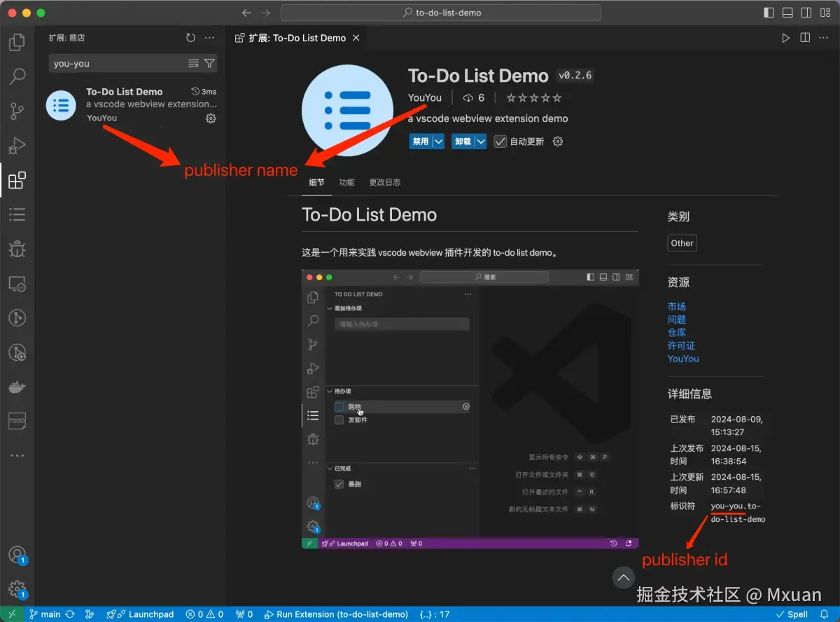Open remote window indicator in status bar
This screenshot has height=622, width=840.
12,614
